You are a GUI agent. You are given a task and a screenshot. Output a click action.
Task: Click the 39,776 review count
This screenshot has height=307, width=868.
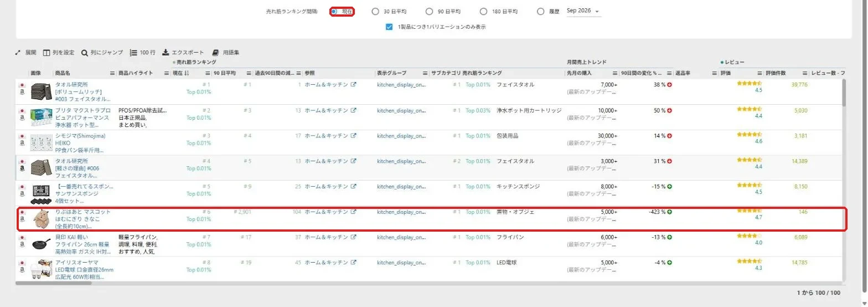(x=800, y=85)
